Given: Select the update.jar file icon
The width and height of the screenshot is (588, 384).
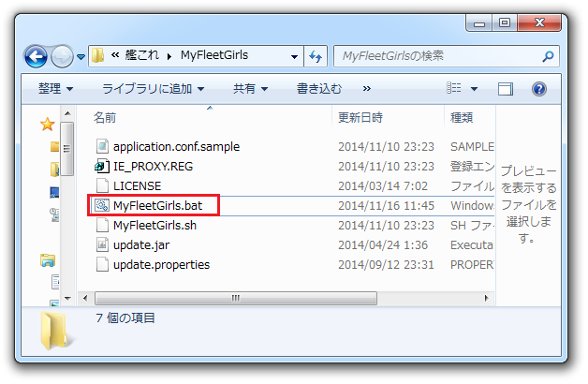Looking at the screenshot, I should pos(102,244).
